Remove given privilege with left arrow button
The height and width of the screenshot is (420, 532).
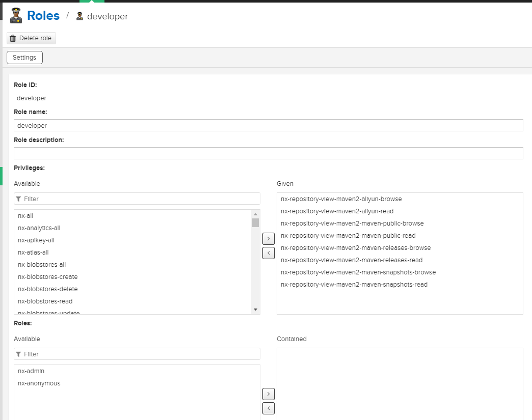click(x=268, y=253)
